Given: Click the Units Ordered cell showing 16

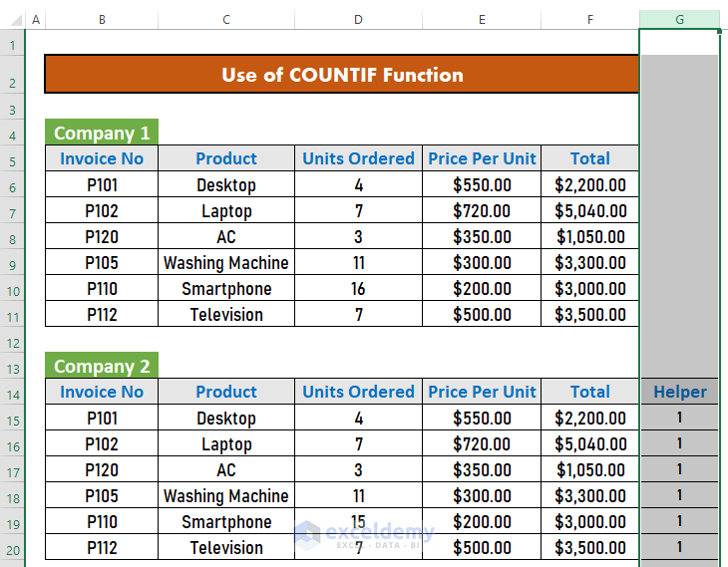Looking at the screenshot, I should click(358, 289).
